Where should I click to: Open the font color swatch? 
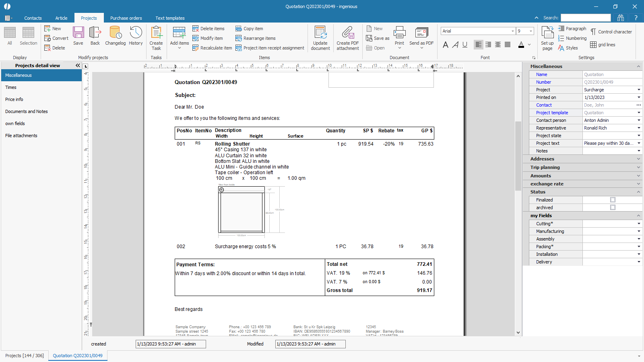(521, 45)
